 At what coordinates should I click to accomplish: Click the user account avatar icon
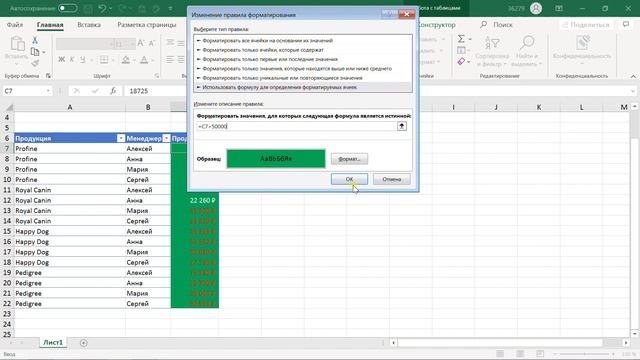pyautogui.click(x=536, y=8)
